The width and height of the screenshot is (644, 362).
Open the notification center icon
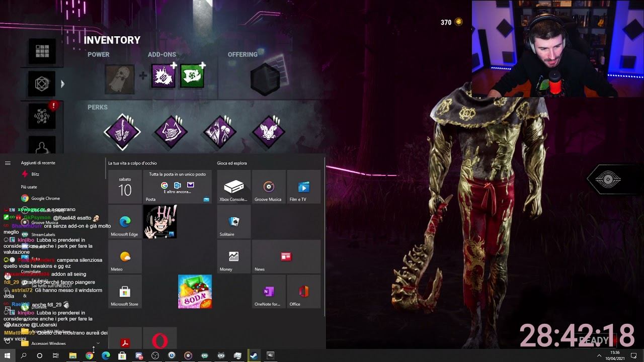pos(635,355)
